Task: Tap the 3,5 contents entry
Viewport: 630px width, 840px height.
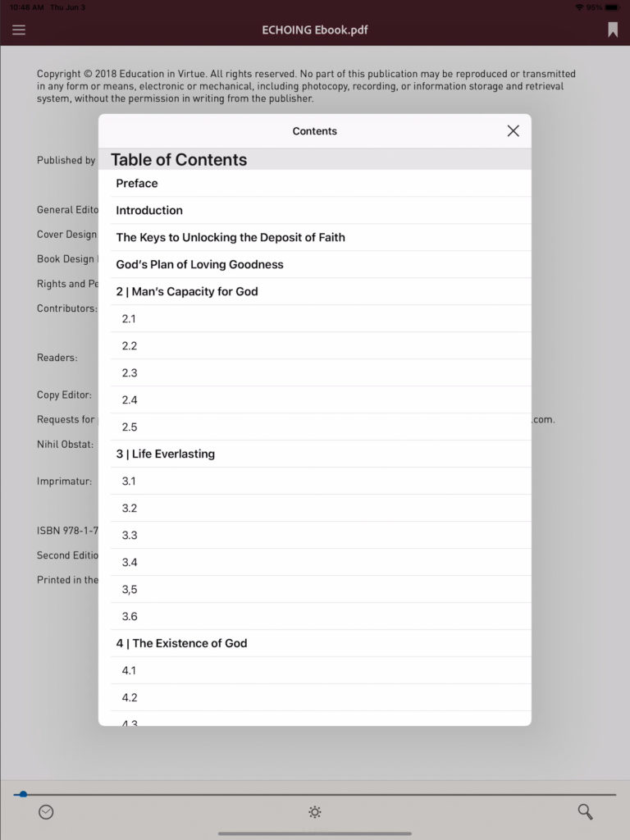Action: (x=130, y=589)
